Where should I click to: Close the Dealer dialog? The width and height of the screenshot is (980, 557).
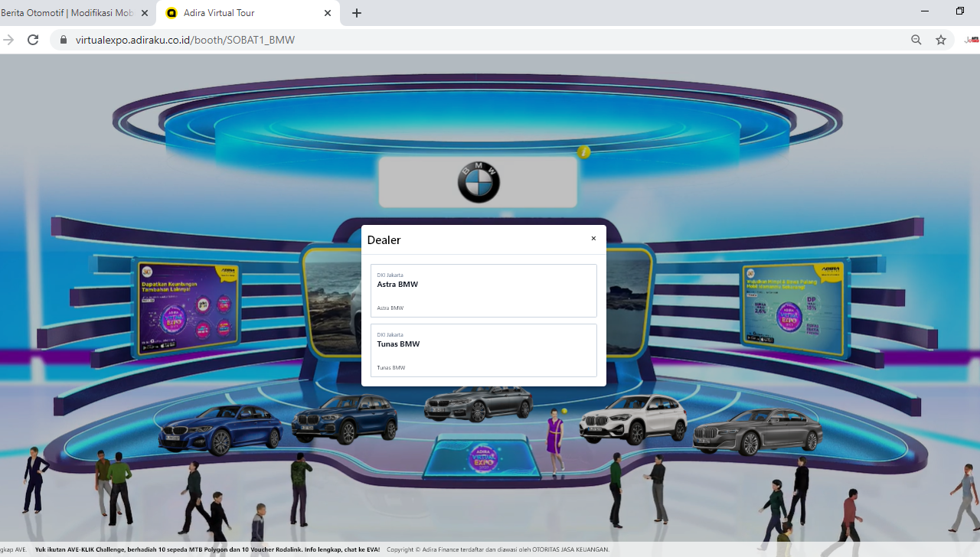(593, 239)
